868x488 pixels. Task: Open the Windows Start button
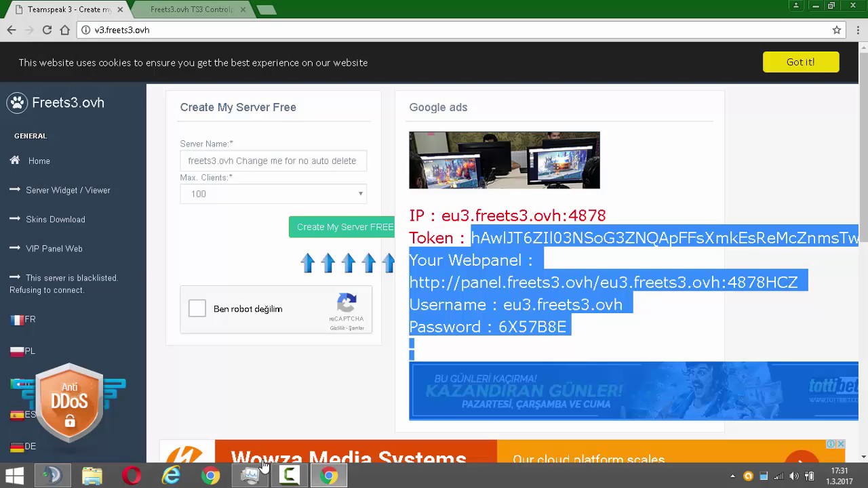14,476
